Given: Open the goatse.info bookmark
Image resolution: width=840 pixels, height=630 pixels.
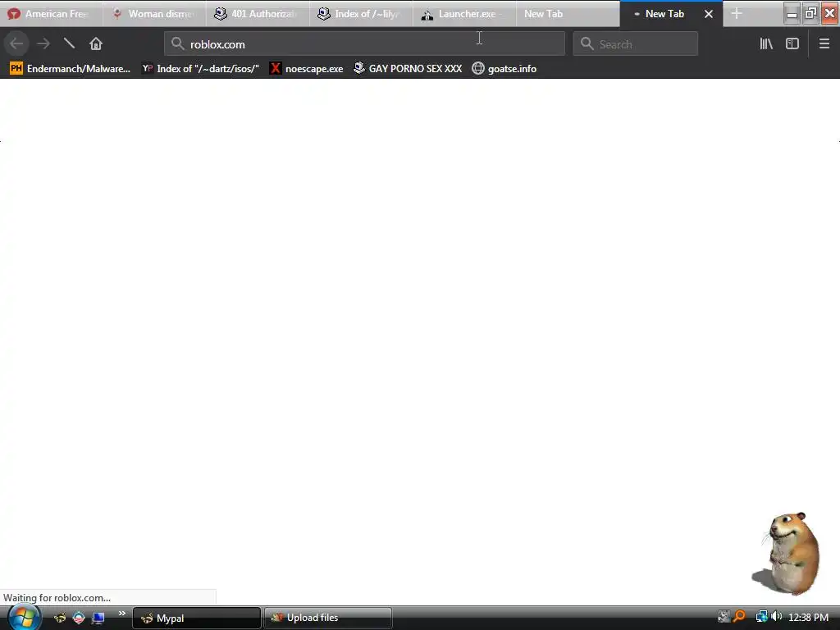Looking at the screenshot, I should (x=504, y=69).
